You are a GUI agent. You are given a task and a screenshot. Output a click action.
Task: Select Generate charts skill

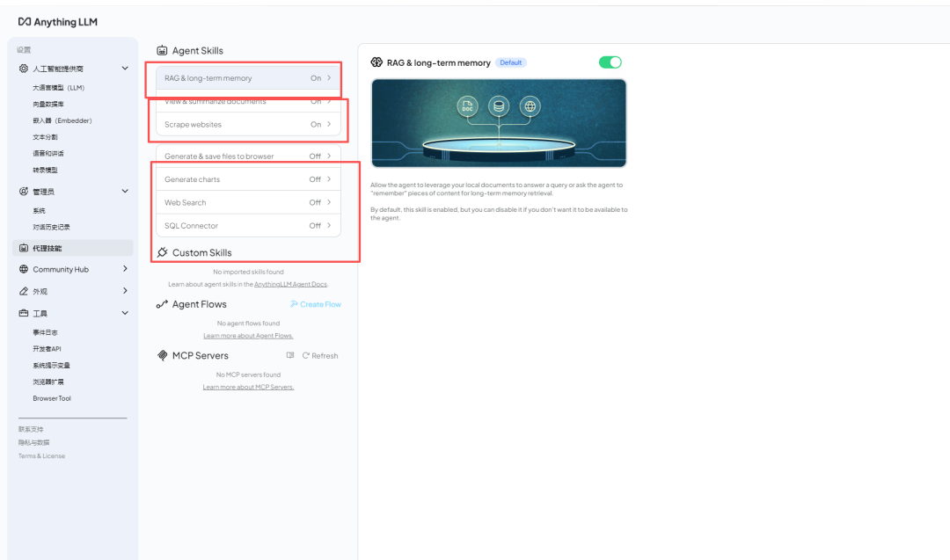coord(248,179)
